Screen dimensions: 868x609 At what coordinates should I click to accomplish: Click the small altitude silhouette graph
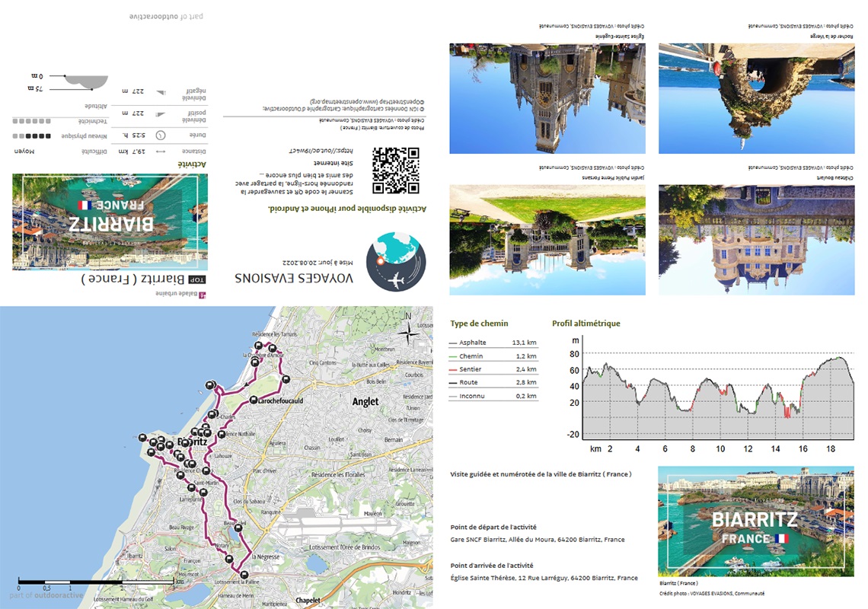click(x=86, y=82)
